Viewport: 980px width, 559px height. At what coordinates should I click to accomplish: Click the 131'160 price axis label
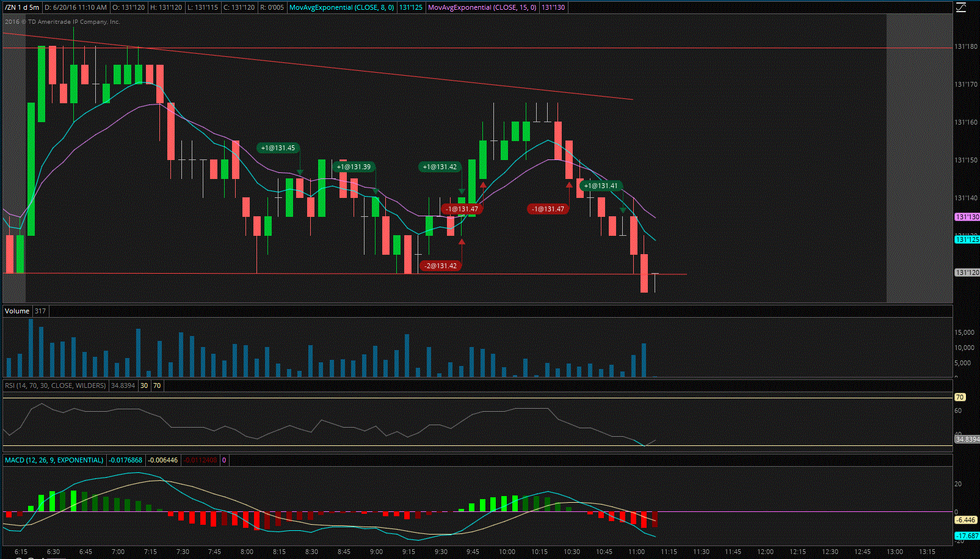tap(967, 122)
